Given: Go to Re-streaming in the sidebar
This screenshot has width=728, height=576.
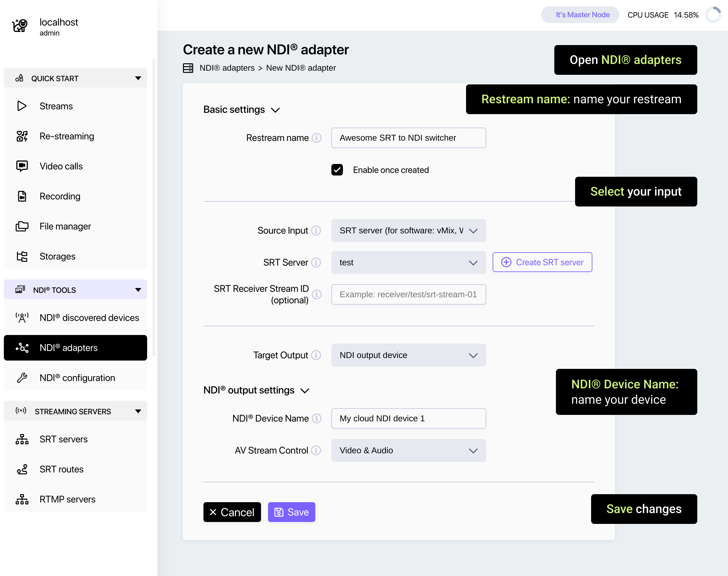Looking at the screenshot, I should click(75, 136).
